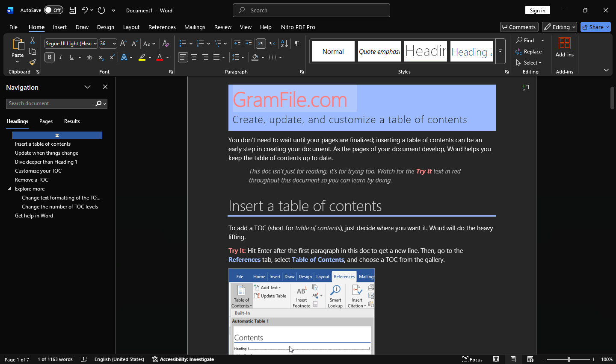
Task: Increase indent using ribbon icon
Action: pyautogui.click(x=249, y=44)
